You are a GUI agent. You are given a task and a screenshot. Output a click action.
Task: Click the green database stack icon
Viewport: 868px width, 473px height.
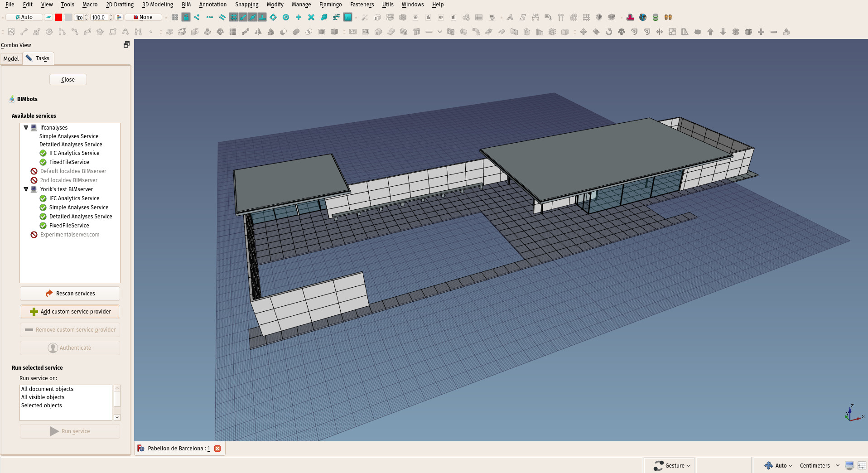(x=656, y=17)
